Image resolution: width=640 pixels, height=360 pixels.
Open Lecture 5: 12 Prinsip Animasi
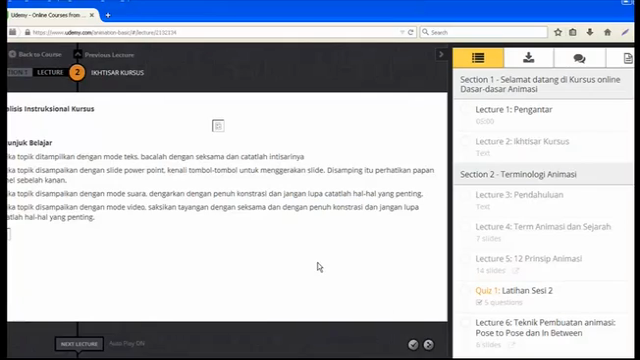[x=529, y=258]
